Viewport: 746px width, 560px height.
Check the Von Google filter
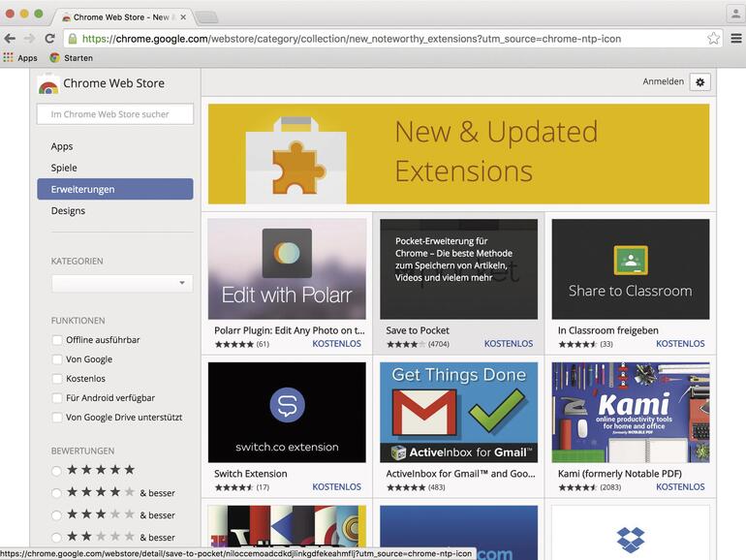tap(57, 359)
